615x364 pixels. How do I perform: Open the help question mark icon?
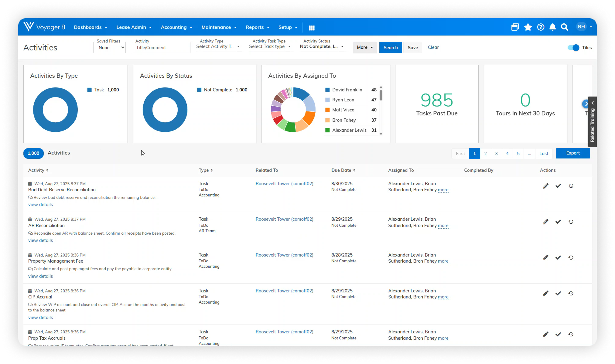[541, 27]
